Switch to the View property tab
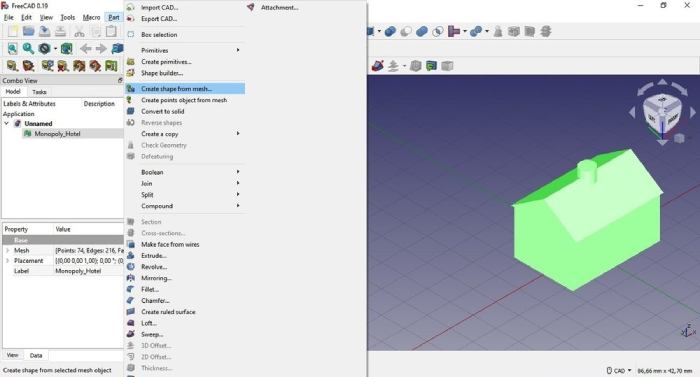The height and width of the screenshot is (377, 700). [12, 356]
